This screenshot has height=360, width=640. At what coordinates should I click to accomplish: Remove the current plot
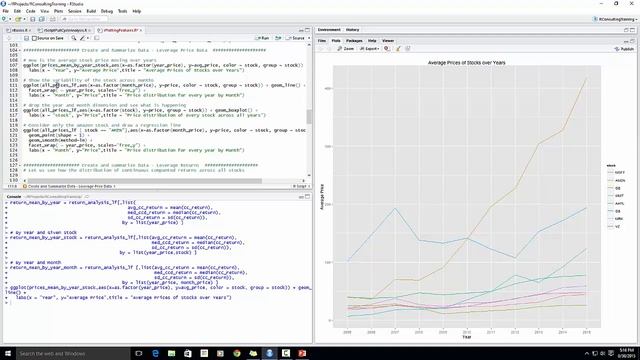coord(387,49)
